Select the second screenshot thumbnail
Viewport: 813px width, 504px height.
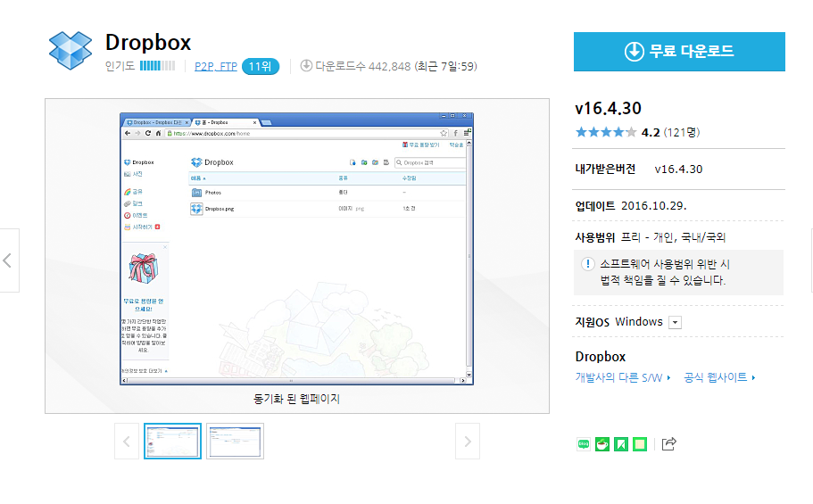pyautogui.click(x=235, y=442)
